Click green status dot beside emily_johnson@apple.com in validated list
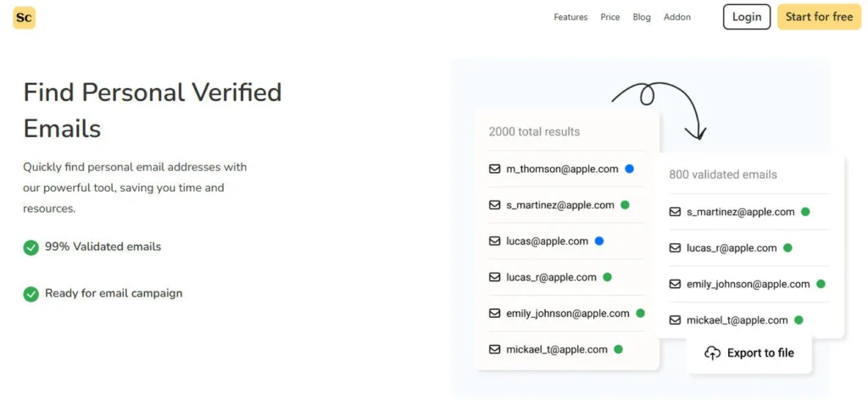868x405 pixels. (821, 284)
